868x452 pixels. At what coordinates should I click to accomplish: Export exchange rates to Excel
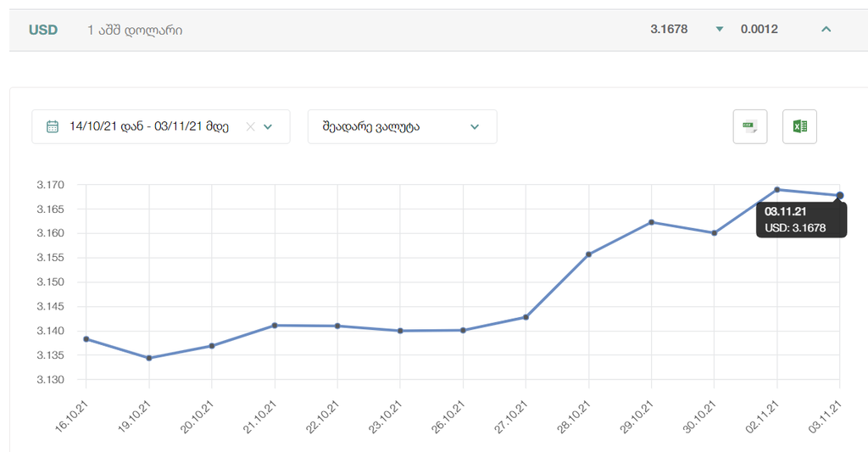[x=799, y=127]
